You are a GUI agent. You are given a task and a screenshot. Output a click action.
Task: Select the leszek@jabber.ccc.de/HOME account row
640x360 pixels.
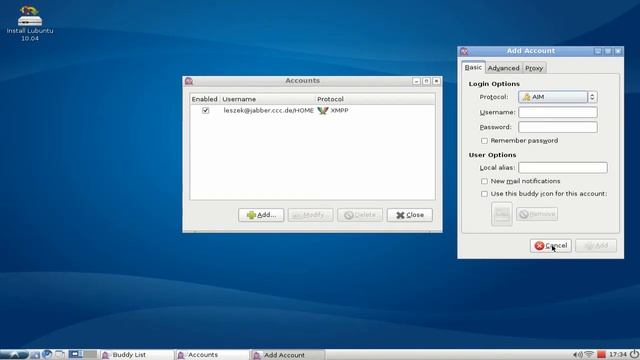point(312,111)
